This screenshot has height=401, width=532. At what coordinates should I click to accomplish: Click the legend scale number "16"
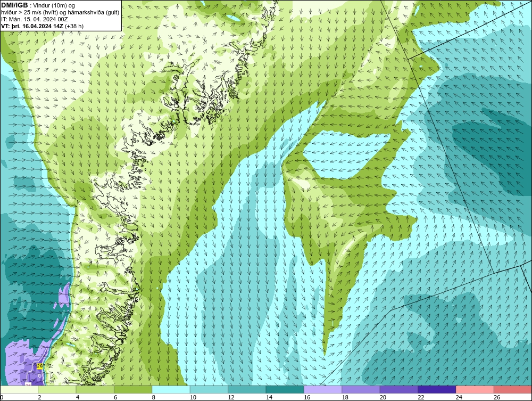tap(307, 397)
